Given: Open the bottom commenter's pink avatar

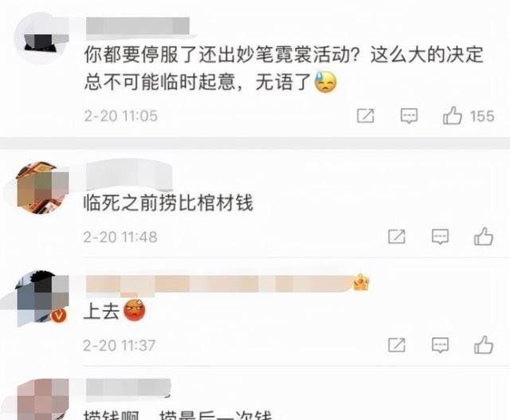Looking at the screenshot, I should [41, 399].
